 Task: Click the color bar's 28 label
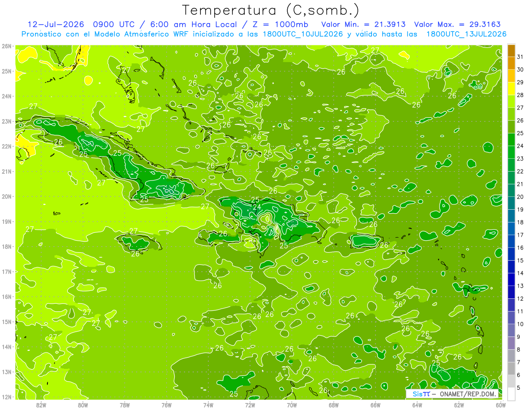coord(520,95)
